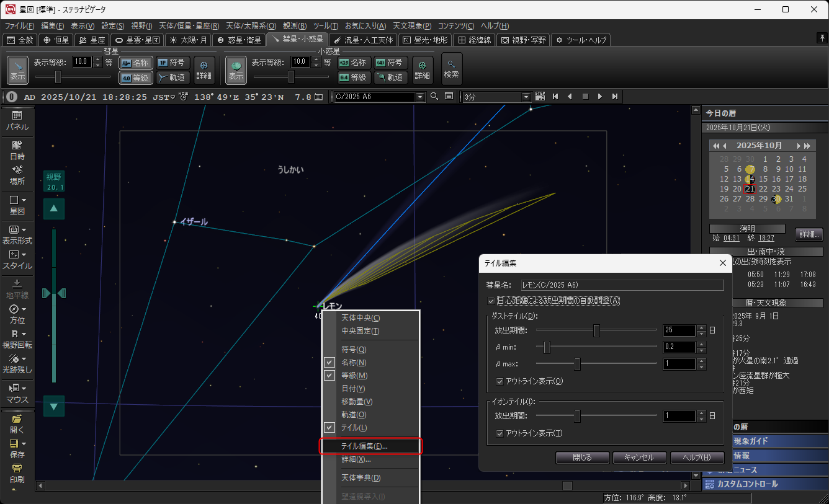
Task: Open the 3分 time step dropdown
Action: coord(527,97)
